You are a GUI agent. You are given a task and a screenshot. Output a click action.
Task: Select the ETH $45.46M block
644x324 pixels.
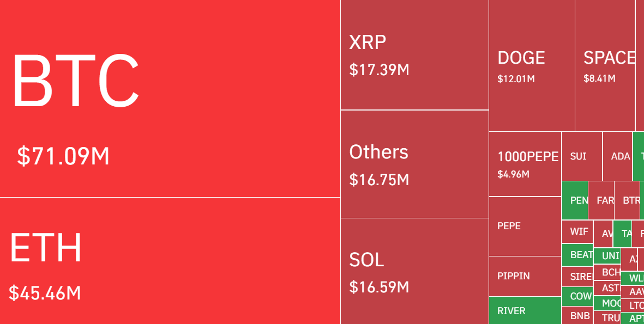click(170, 260)
